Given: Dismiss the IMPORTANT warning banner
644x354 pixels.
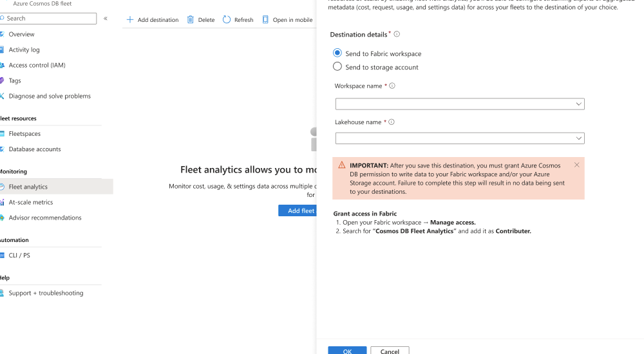Looking at the screenshot, I should pos(576,165).
